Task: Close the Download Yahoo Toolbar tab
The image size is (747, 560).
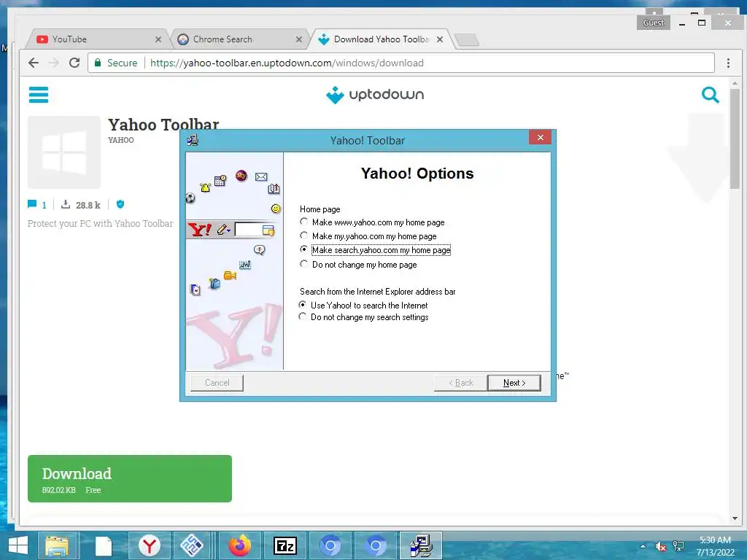Action: 440,39
